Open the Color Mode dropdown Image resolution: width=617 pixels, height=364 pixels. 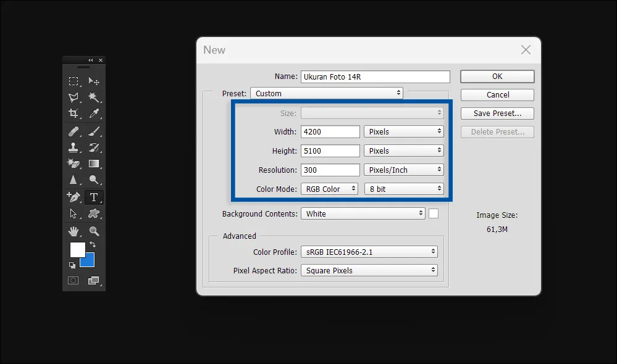[x=329, y=189]
